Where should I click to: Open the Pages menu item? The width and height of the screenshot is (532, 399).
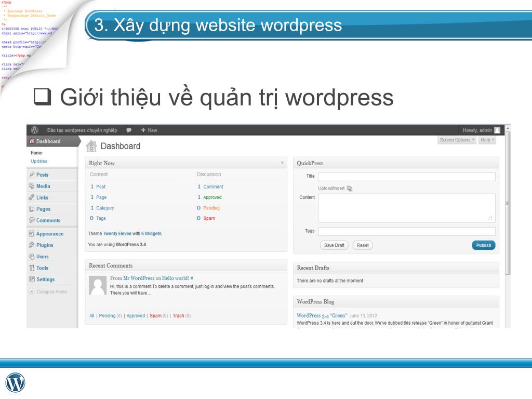coord(44,209)
